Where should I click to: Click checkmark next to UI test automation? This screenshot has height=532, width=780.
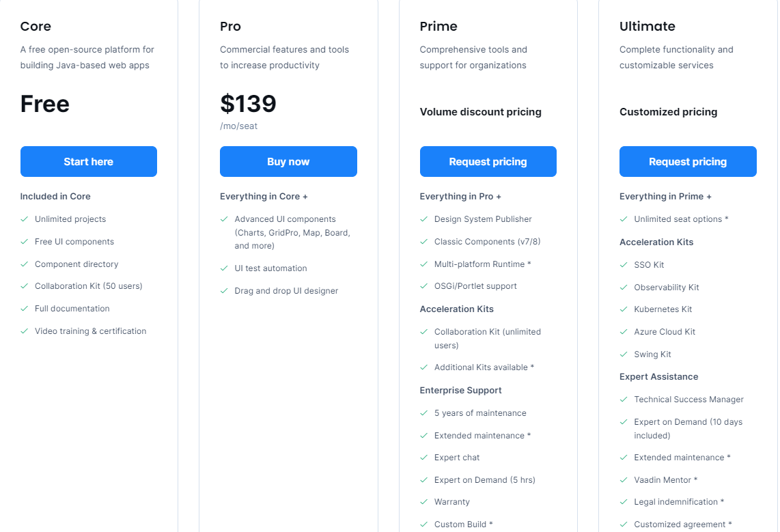(x=224, y=268)
